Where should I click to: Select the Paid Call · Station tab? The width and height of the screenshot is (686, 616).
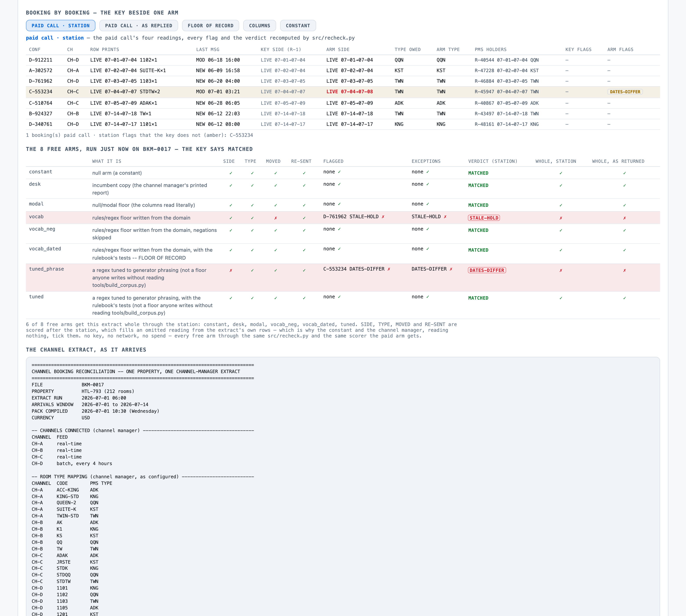60,26
